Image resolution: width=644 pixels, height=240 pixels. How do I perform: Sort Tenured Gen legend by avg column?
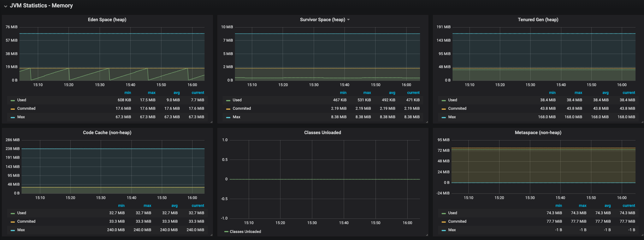(x=605, y=93)
